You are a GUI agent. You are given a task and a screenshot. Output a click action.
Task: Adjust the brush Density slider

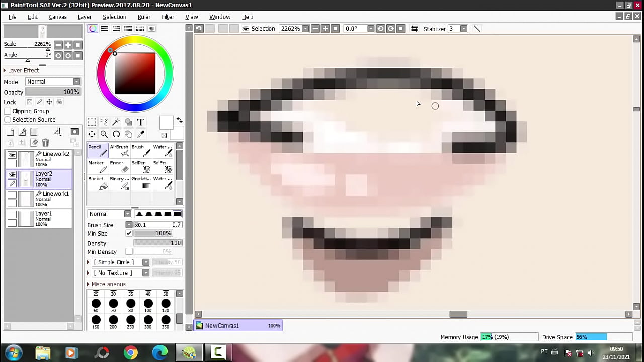click(x=157, y=243)
